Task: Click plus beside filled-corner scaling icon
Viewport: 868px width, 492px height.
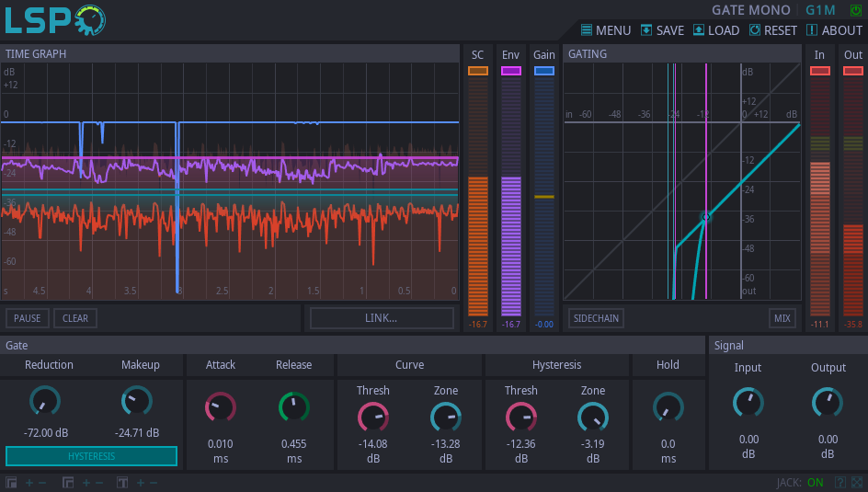Action: (x=29, y=483)
